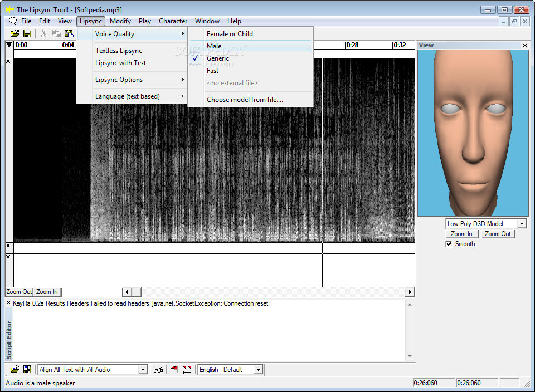This screenshot has width=535, height=392.
Task: Click the 0:04 mark on the time ruler
Action: [67, 45]
